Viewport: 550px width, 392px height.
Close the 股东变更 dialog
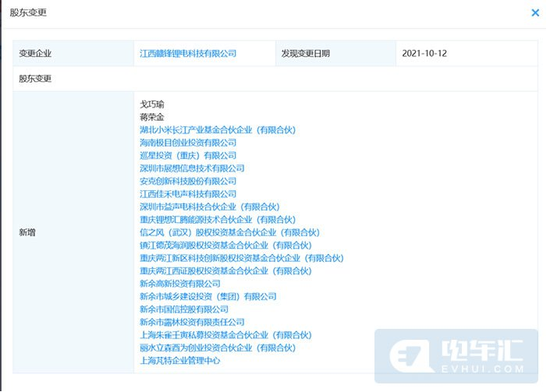535,12
